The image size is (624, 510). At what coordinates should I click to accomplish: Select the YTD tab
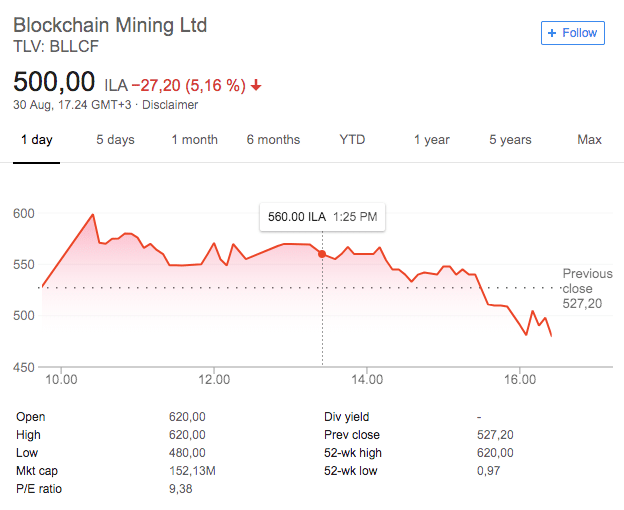(352, 140)
